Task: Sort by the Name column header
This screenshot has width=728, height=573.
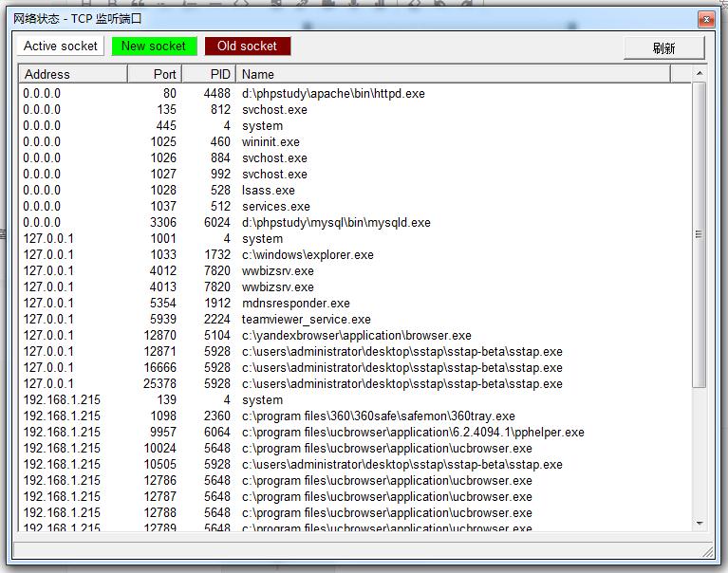Action: [x=453, y=74]
